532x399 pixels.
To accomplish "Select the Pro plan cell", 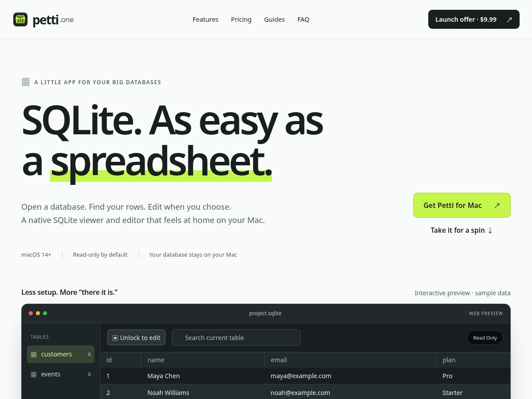I will 473,376.
